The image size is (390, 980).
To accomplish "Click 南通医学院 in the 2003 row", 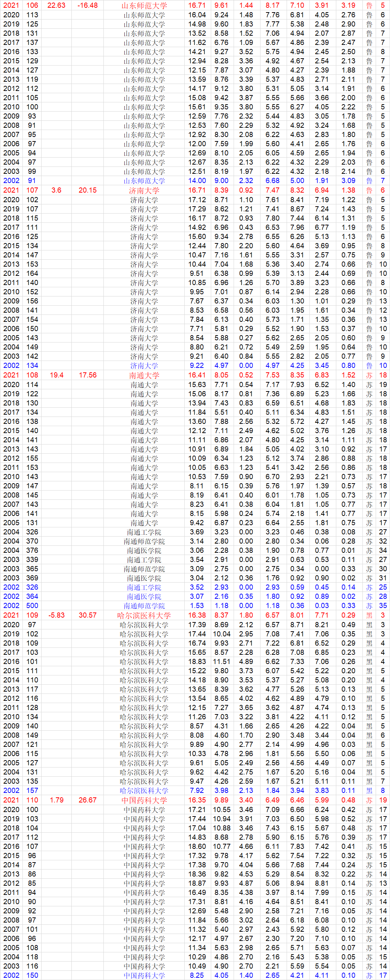I will tap(144, 578).
